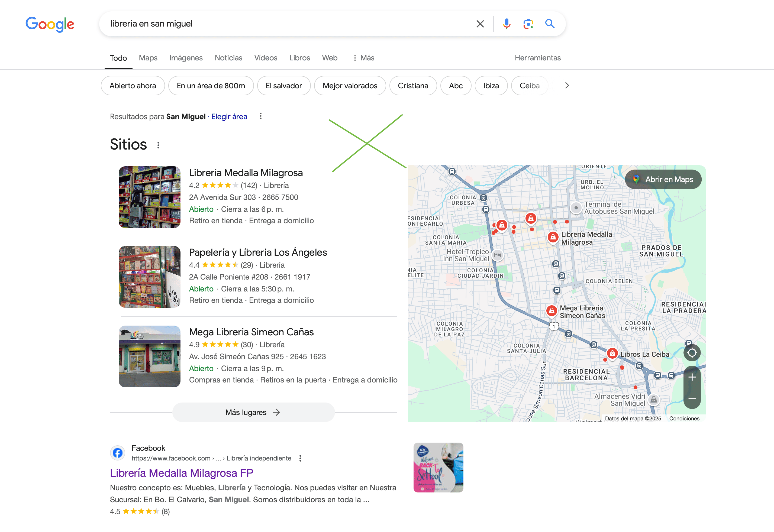Screen dimensions: 774x532
Task: Expand the Más search categories menu
Action: point(363,58)
